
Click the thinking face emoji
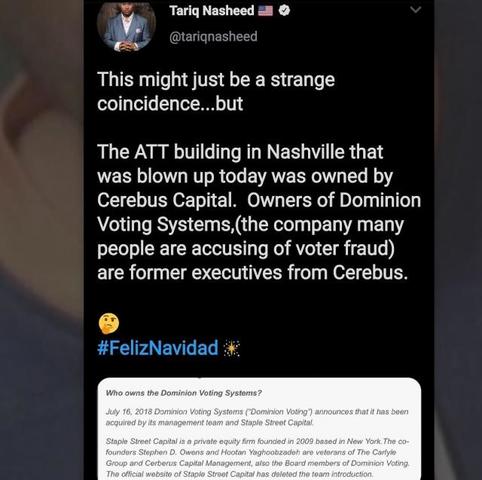click(109, 323)
